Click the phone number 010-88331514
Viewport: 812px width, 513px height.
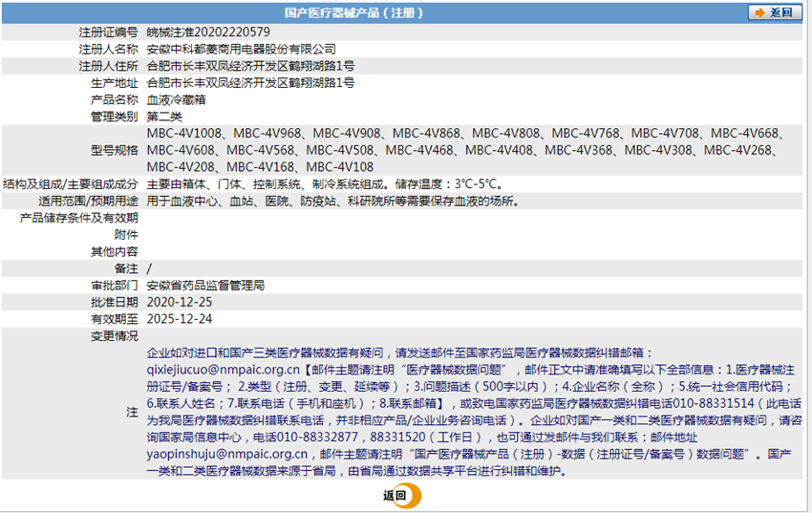coord(713,403)
